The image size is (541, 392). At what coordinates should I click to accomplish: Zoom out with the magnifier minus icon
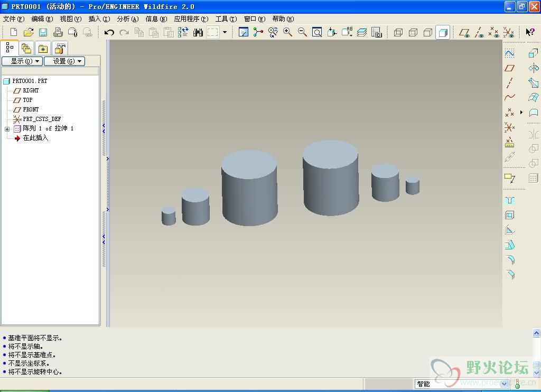[x=302, y=32]
